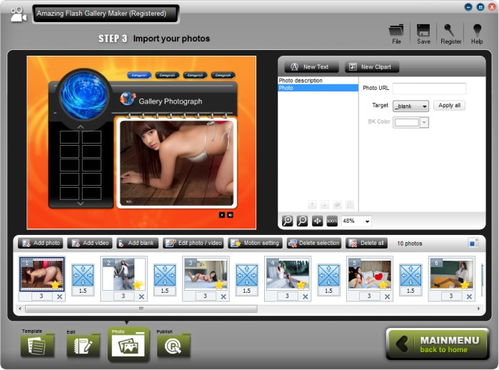The height and width of the screenshot is (370, 499).
Task: Click the Apply all button
Action: click(449, 106)
